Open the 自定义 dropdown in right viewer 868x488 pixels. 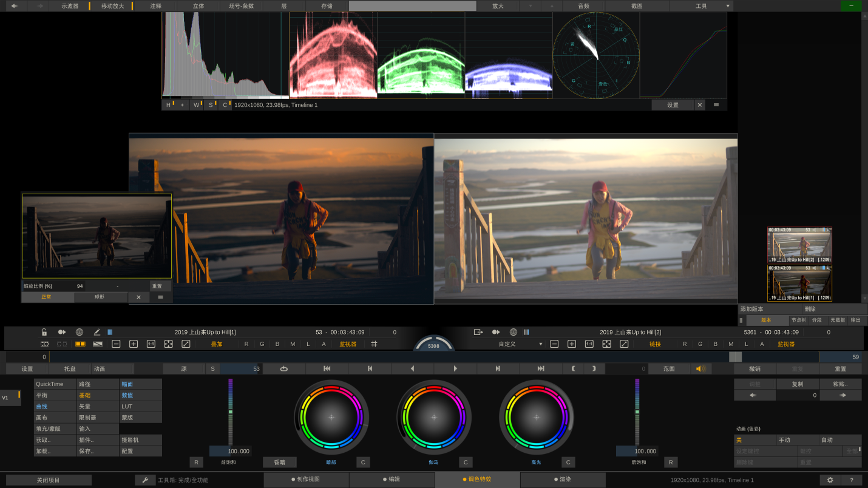(x=519, y=344)
